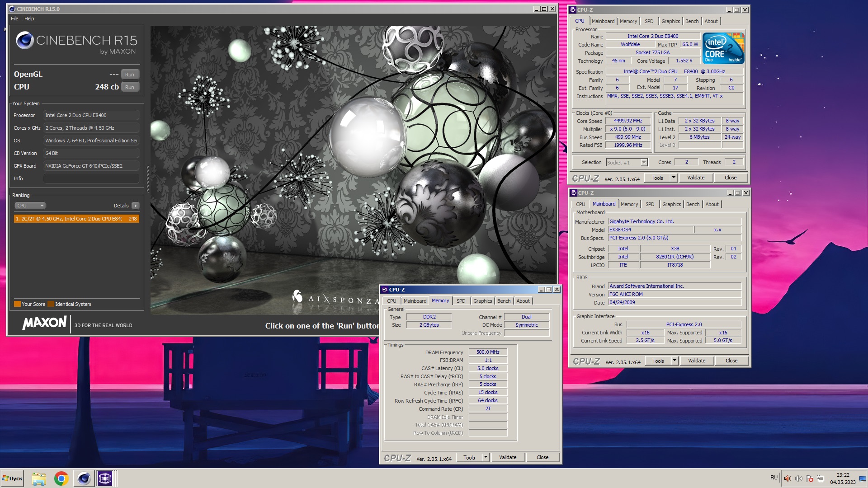
Task: Click Close button in Memory CPU-Z window
Action: (x=542, y=457)
